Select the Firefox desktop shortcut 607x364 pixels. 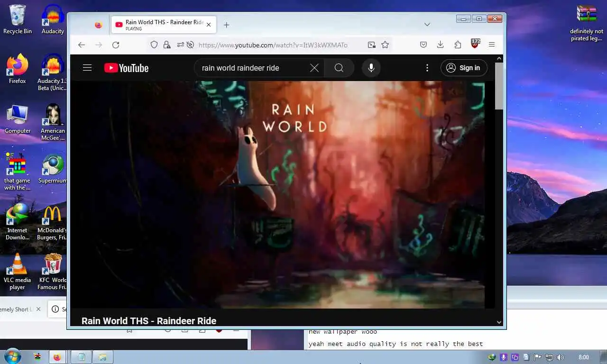pyautogui.click(x=18, y=69)
